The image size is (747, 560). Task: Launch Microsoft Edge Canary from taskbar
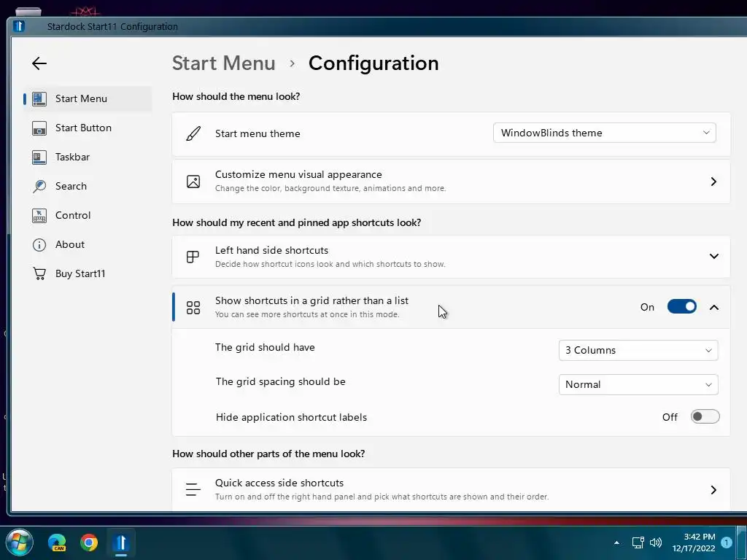tap(57, 542)
